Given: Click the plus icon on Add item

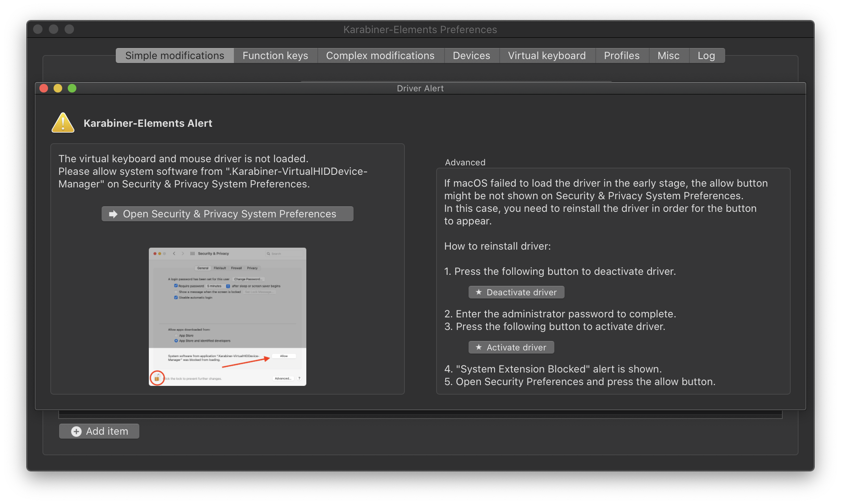Looking at the screenshot, I should [x=76, y=432].
